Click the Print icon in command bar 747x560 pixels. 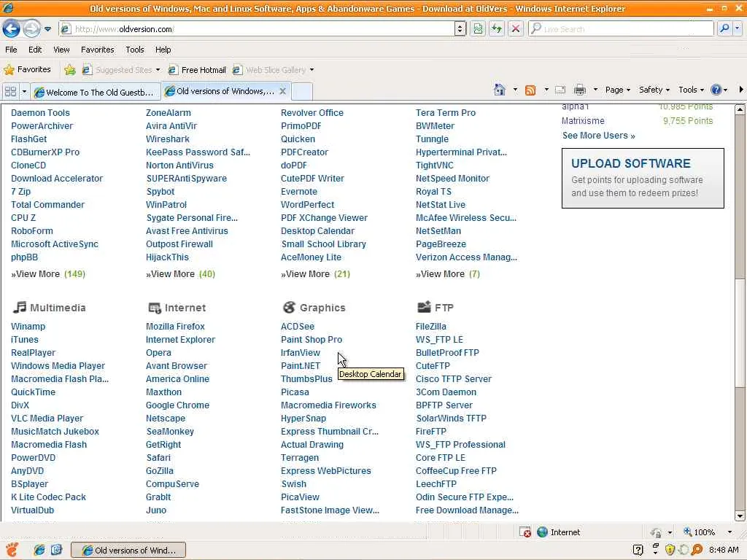580,90
